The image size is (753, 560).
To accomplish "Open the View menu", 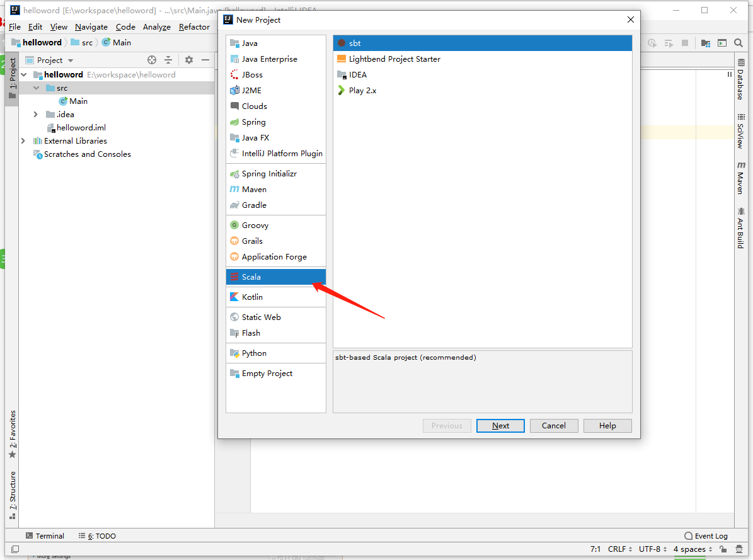I will 59,27.
